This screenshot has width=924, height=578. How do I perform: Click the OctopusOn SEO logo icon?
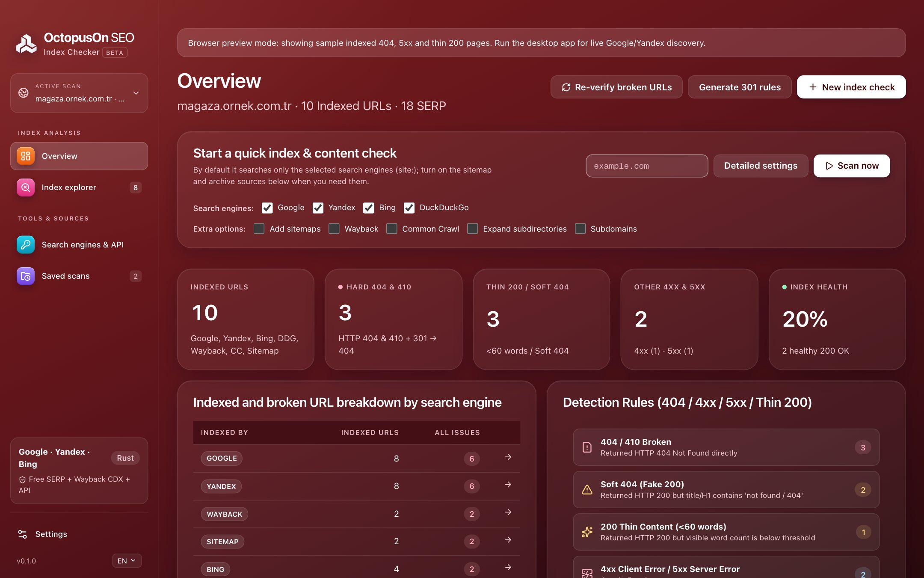click(x=27, y=44)
